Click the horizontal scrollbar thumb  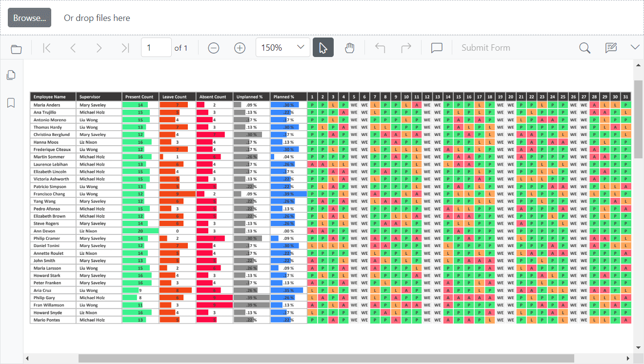click(x=326, y=359)
